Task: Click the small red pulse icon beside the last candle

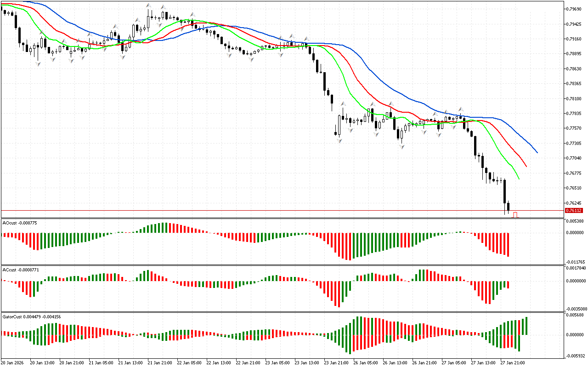Action: [x=515, y=215]
